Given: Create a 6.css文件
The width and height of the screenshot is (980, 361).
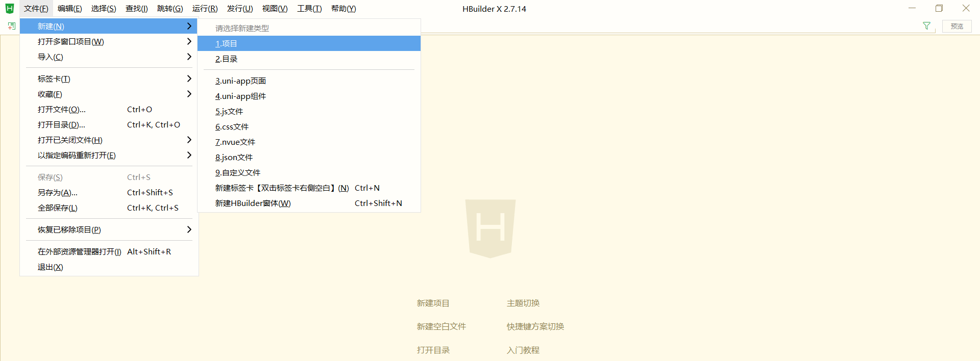Looking at the screenshot, I should [x=309, y=127].
